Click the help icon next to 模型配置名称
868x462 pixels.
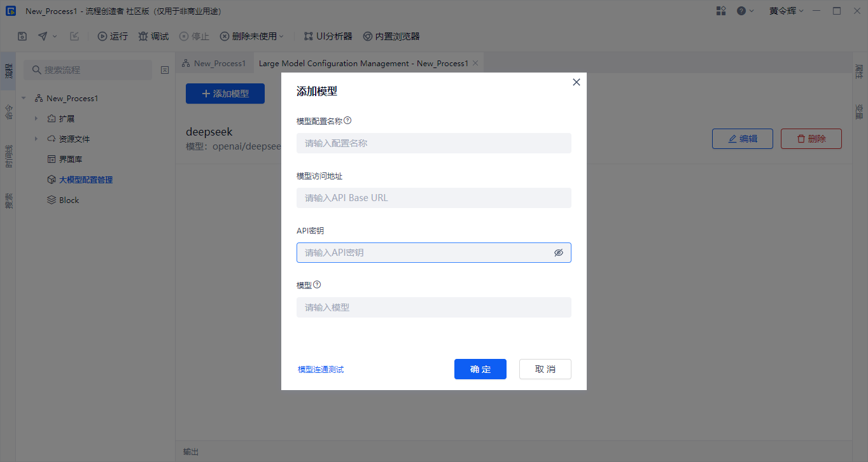pos(347,120)
